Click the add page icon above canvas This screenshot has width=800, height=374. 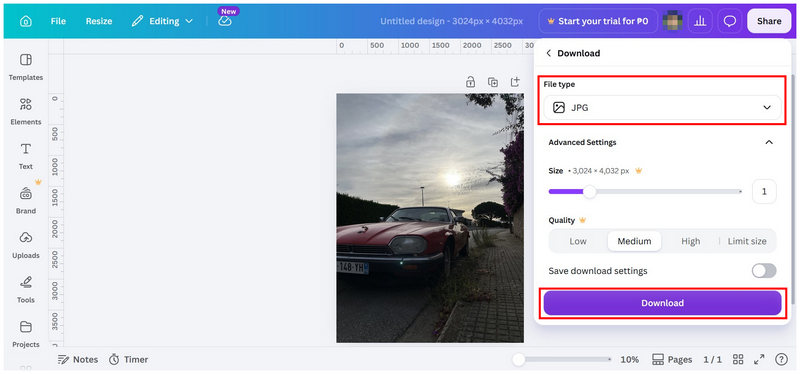coord(515,82)
